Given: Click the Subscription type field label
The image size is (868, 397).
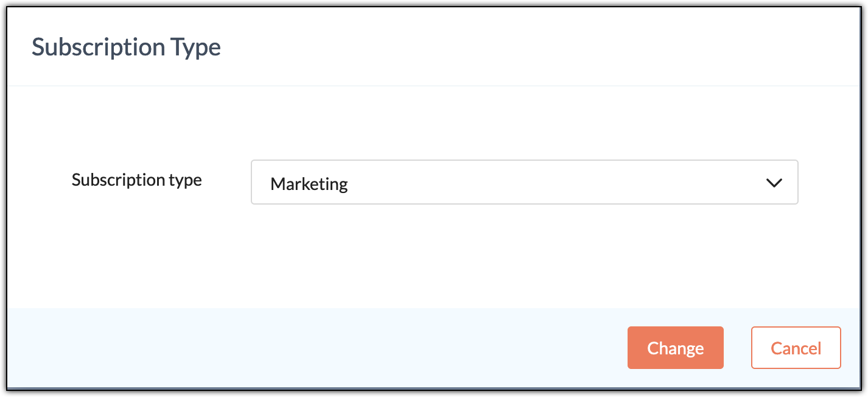Looking at the screenshot, I should [136, 180].
